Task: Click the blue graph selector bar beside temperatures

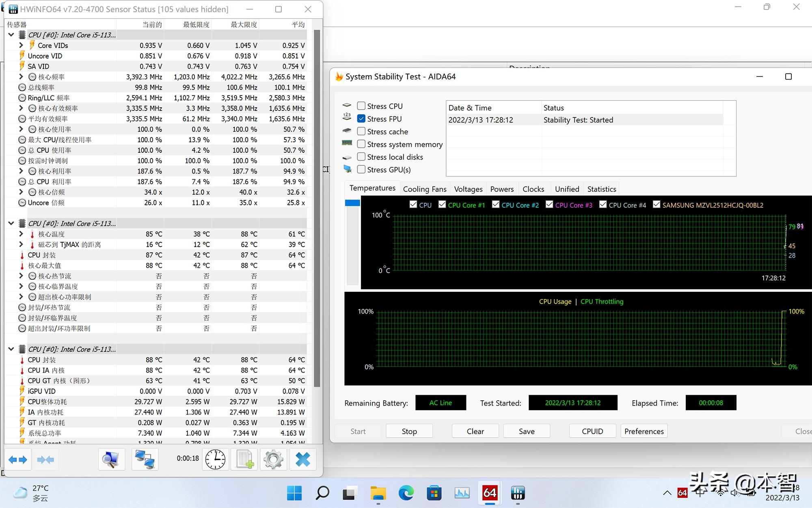Action: click(x=352, y=203)
